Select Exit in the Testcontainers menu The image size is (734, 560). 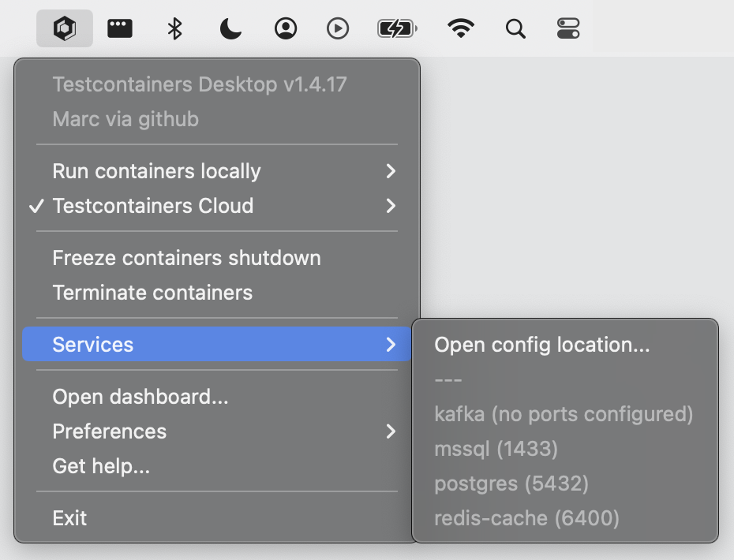click(69, 518)
